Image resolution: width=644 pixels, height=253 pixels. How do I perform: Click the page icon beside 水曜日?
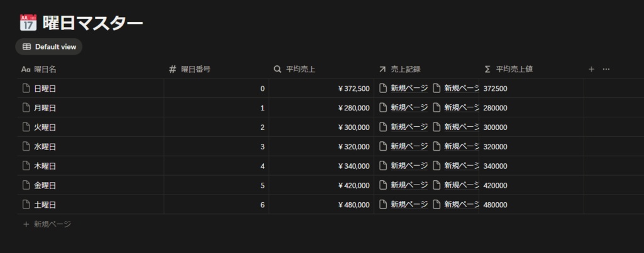click(26, 146)
